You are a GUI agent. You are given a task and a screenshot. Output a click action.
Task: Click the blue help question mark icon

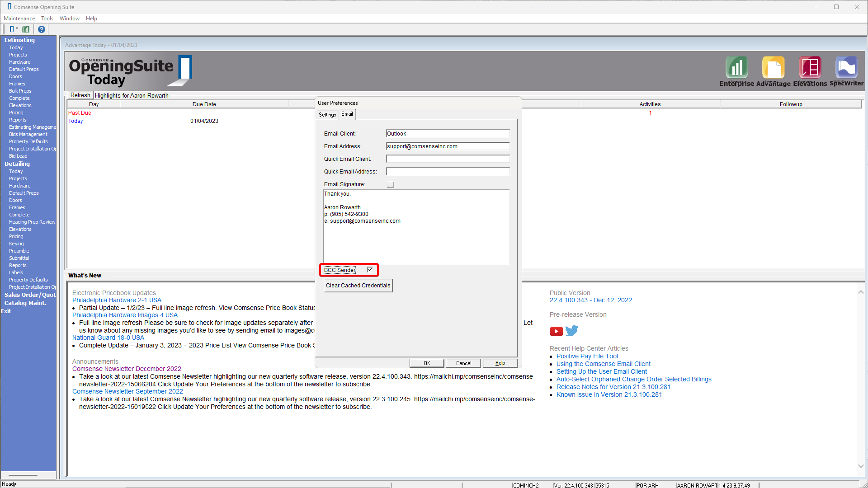pos(41,29)
